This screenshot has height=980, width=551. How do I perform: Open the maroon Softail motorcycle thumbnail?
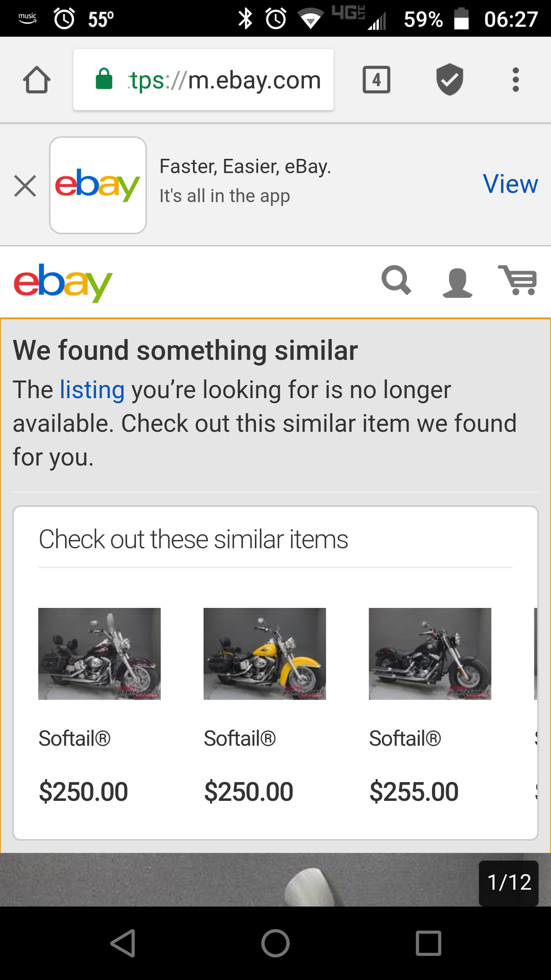pyautogui.click(x=99, y=654)
